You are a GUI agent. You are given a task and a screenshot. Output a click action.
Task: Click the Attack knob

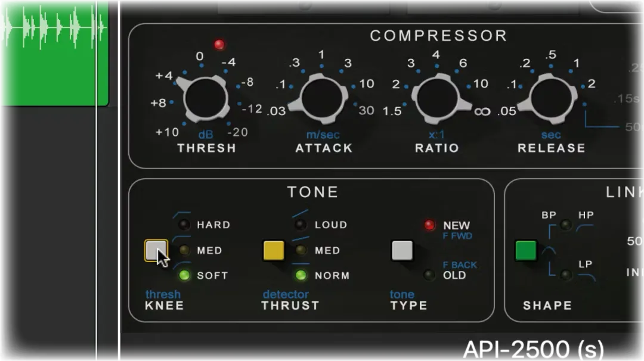click(321, 99)
